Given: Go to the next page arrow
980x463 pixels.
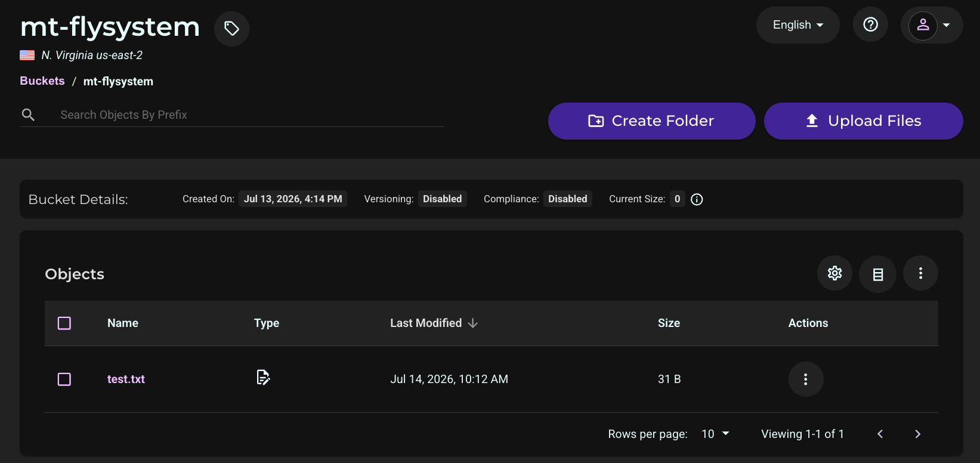Looking at the screenshot, I should point(918,434).
